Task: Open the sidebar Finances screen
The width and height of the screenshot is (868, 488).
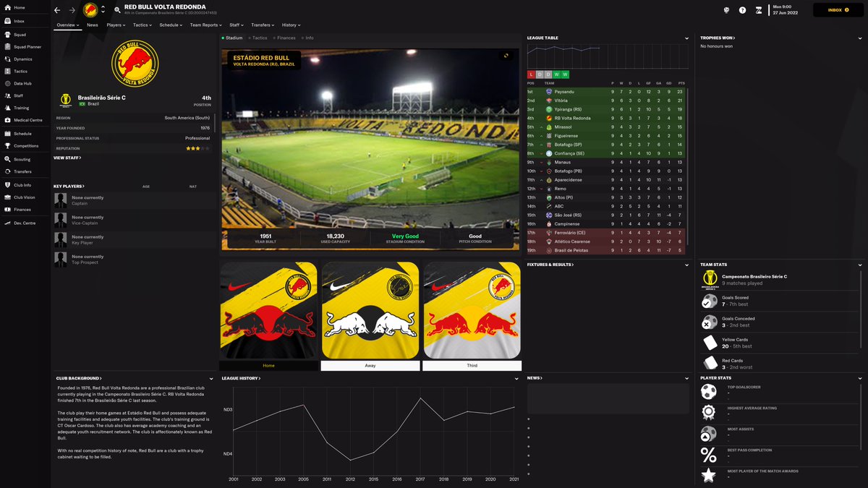Action: point(22,210)
